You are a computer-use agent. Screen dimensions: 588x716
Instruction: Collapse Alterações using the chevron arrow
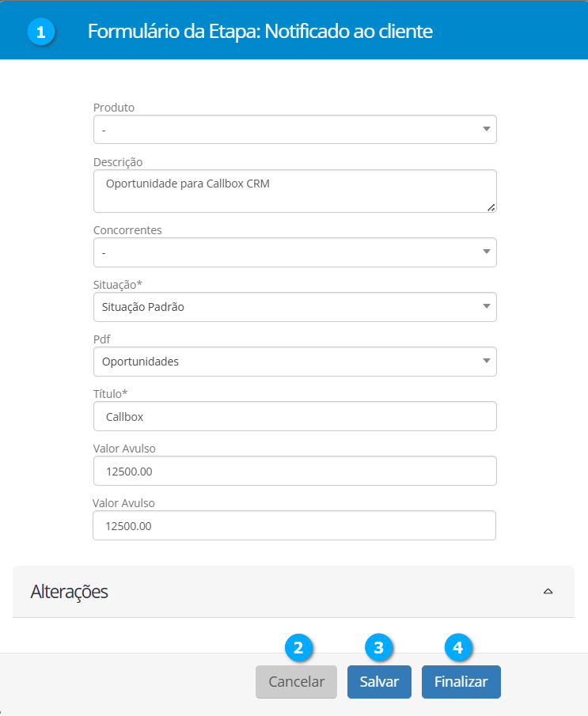coord(548,592)
